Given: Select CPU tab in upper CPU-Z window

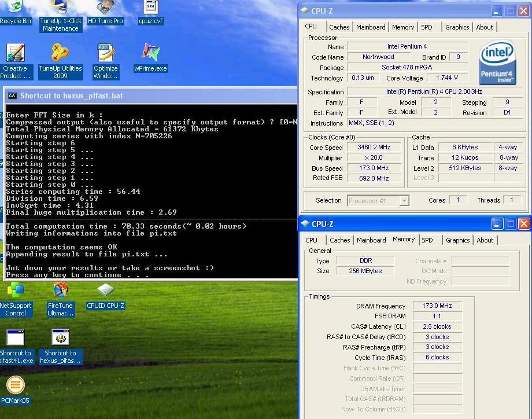Looking at the screenshot, I should click(311, 26).
